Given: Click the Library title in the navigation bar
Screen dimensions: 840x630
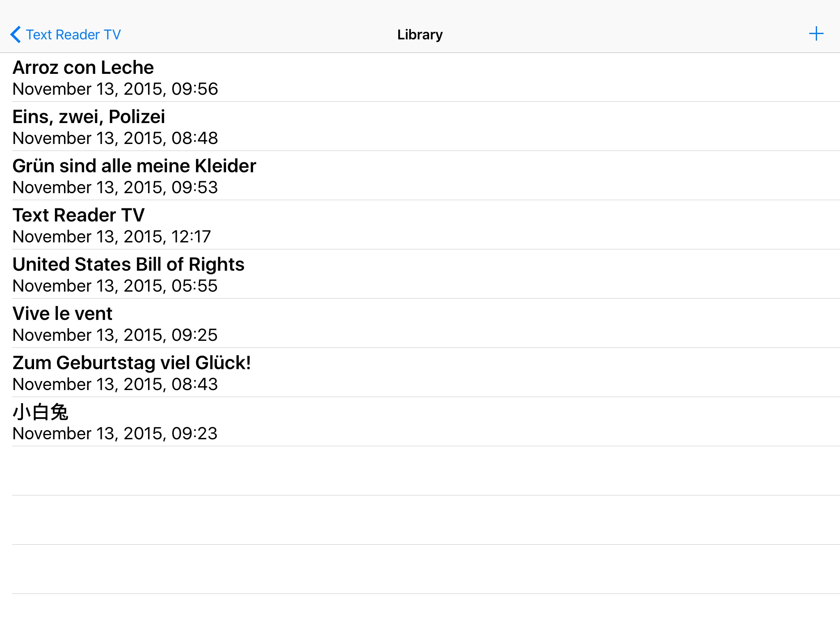Looking at the screenshot, I should (x=420, y=35).
